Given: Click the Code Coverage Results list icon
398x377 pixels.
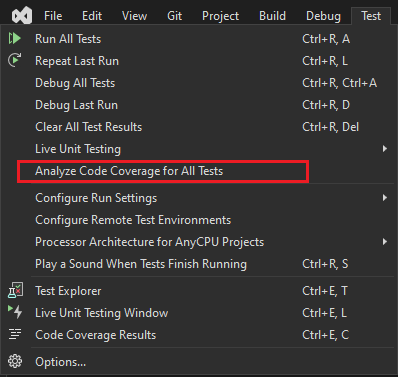Looking at the screenshot, I should coord(15,334).
